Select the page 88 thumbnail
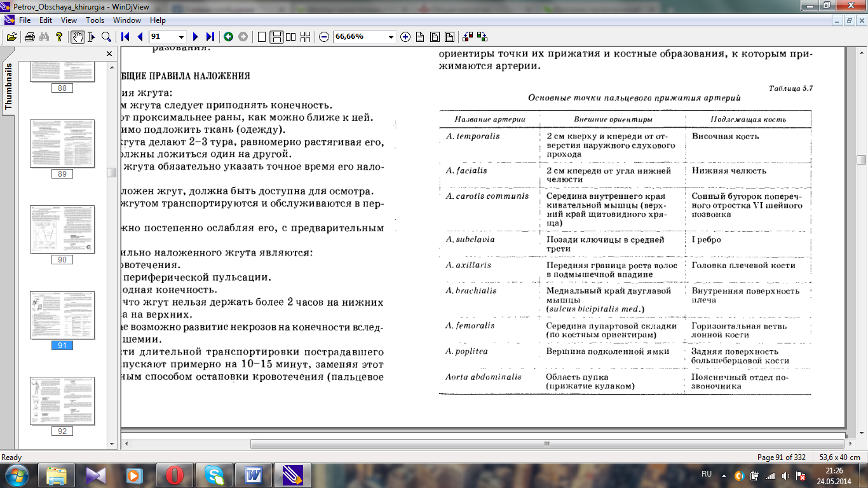868x488 pixels. pos(62,72)
